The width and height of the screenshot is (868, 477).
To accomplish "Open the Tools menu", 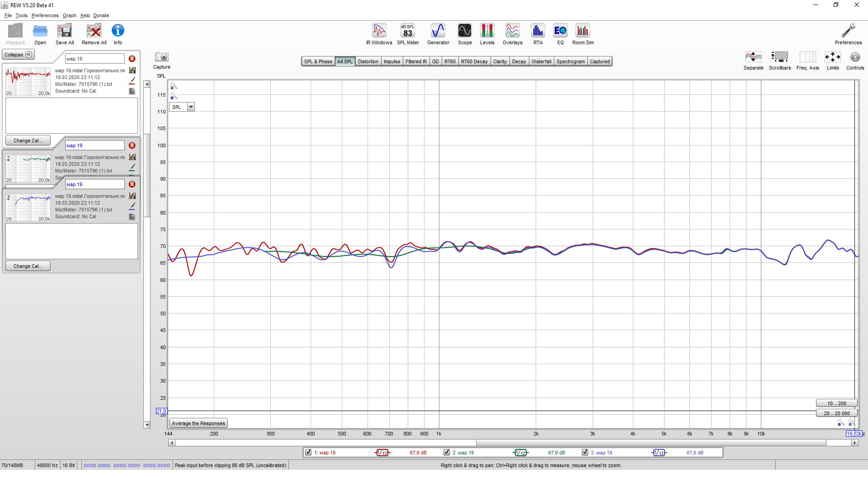I will click(x=22, y=15).
